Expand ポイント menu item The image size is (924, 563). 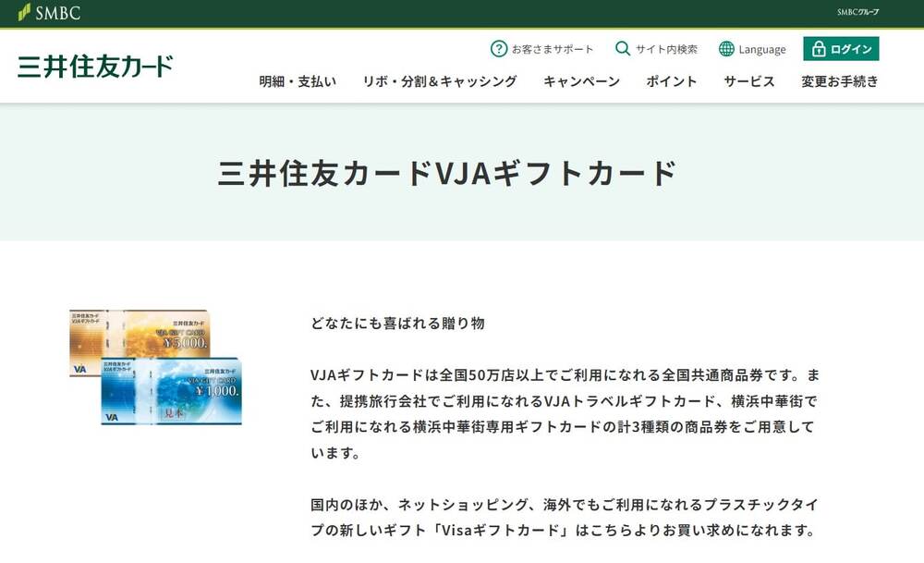click(x=672, y=81)
